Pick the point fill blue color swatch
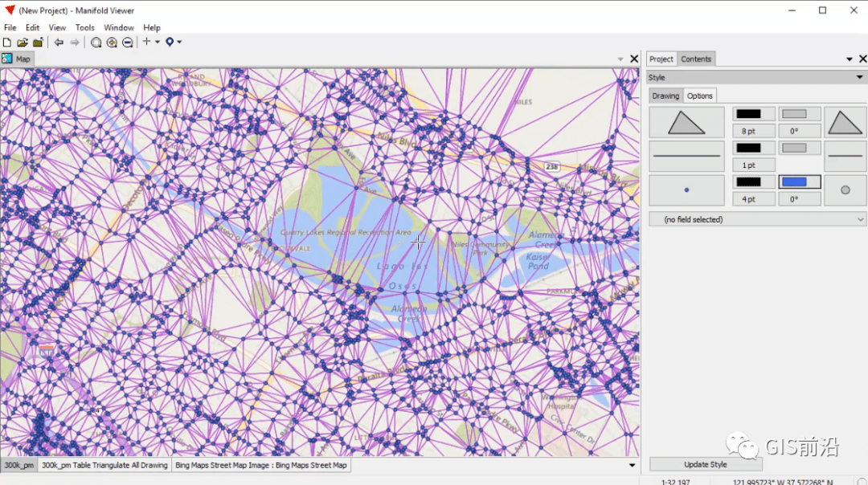 click(x=800, y=182)
